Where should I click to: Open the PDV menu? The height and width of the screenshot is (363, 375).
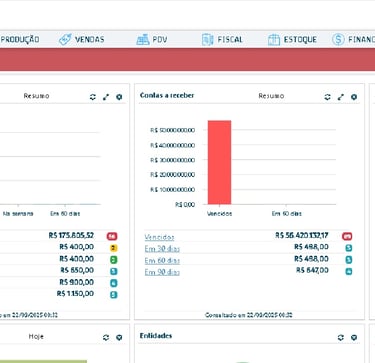(x=152, y=40)
